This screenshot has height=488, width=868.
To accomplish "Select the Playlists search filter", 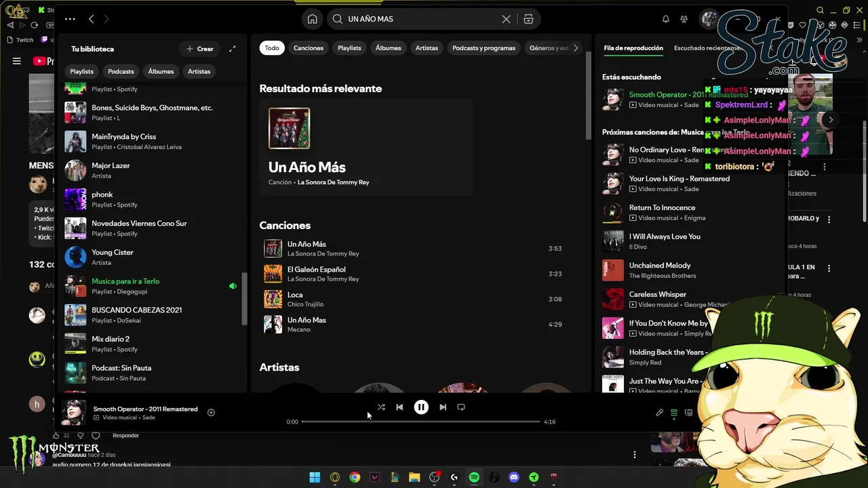I will coord(349,48).
